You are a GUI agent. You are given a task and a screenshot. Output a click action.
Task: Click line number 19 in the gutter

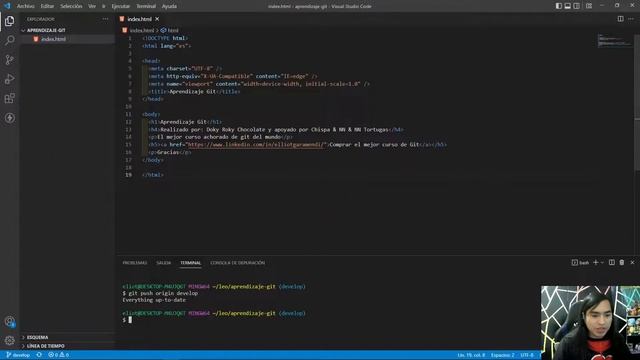pos(129,175)
